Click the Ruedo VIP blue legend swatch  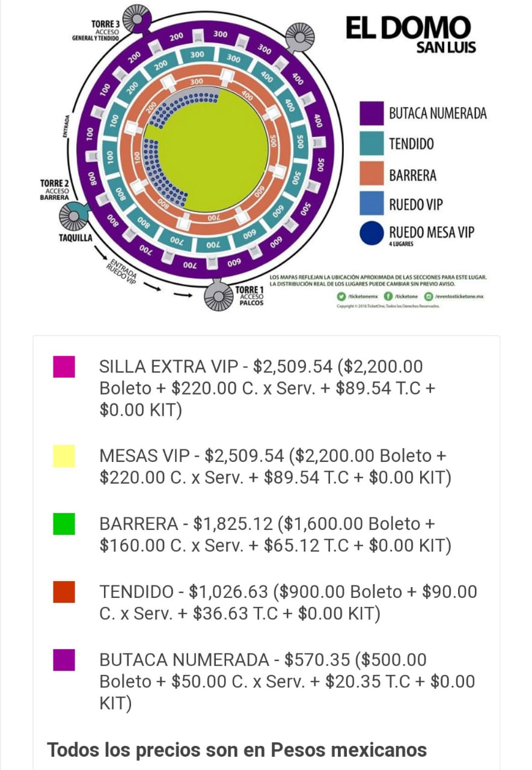(371, 204)
